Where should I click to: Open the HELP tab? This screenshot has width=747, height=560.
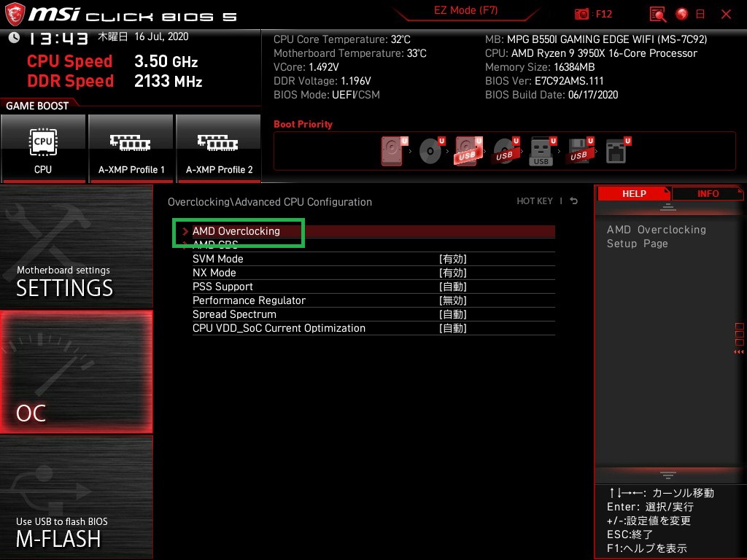pyautogui.click(x=634, y=194)
